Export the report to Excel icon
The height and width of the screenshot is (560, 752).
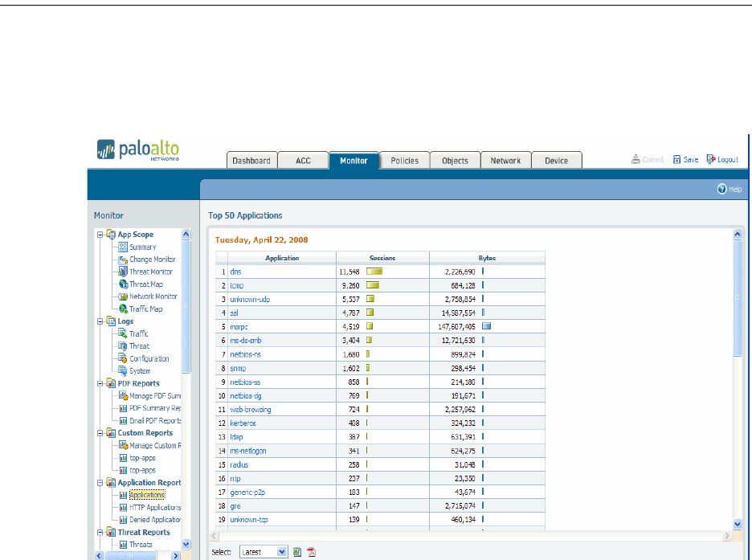297,552
